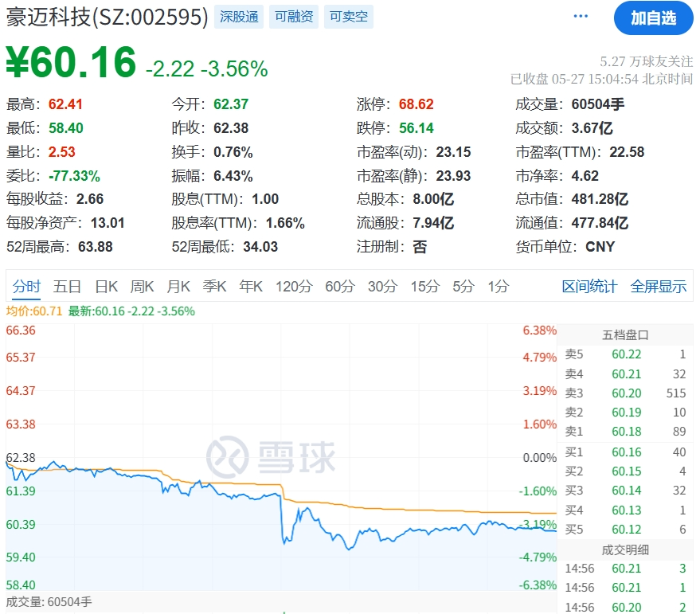Open 全屏显示 fullscreen chart view
Screen dimensions: 700x614
(659, 287)
